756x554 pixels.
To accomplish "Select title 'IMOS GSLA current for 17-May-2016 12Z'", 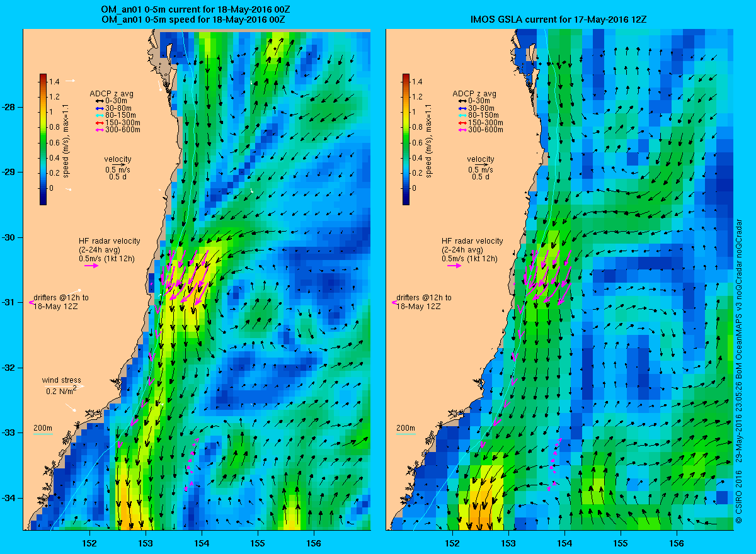I will (559, 20).
